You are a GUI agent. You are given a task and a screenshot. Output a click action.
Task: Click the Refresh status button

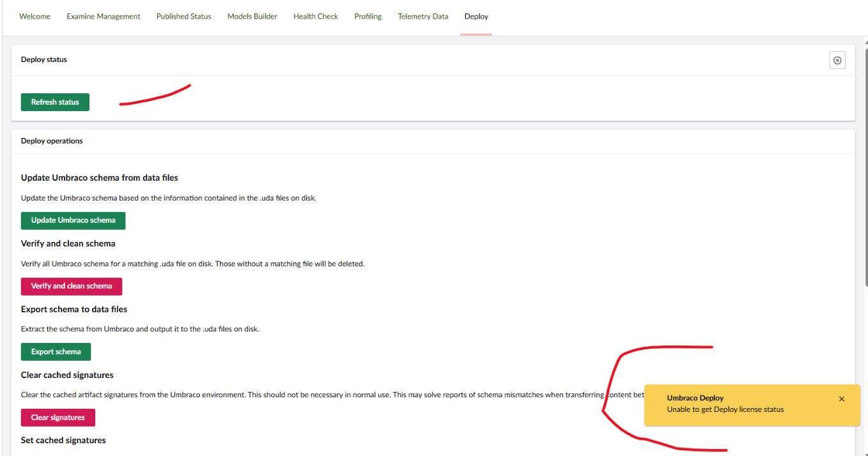55,102
